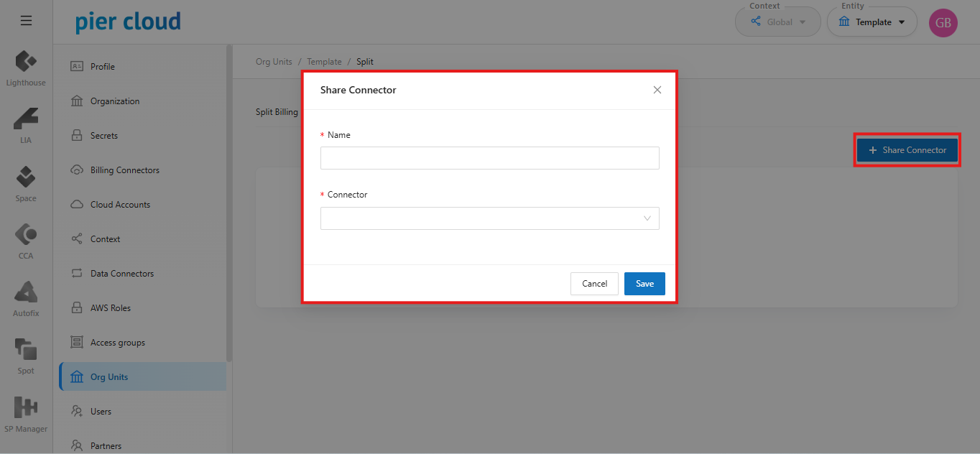Expand the Connector dropdown
The width and height of the screenshot is (980, 454).
point(489,218)
